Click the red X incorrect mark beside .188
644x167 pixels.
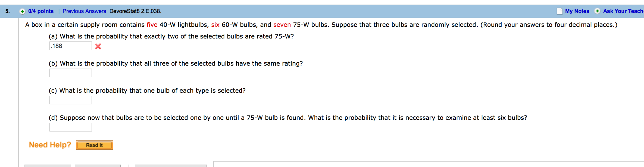coord(98,46)
